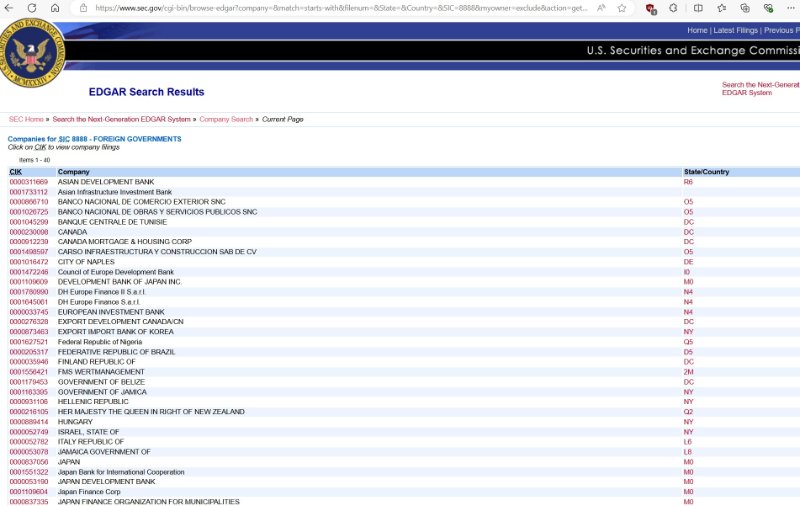Click the Company column header
This screenshot has width=800, height=506.
point(73,172)
